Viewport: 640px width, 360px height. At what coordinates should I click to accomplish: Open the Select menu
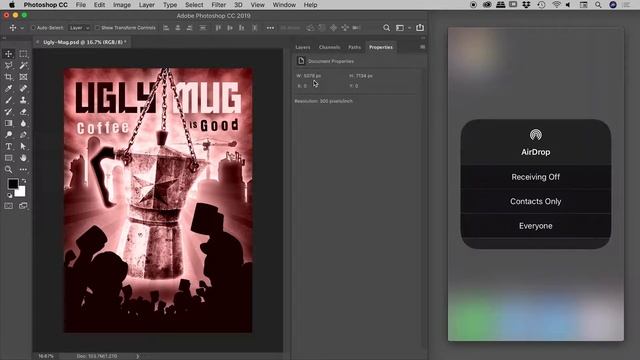[194, 5]
